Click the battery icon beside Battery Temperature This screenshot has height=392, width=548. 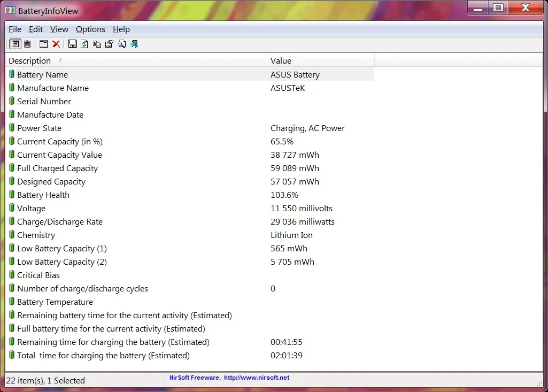(12, 302)
